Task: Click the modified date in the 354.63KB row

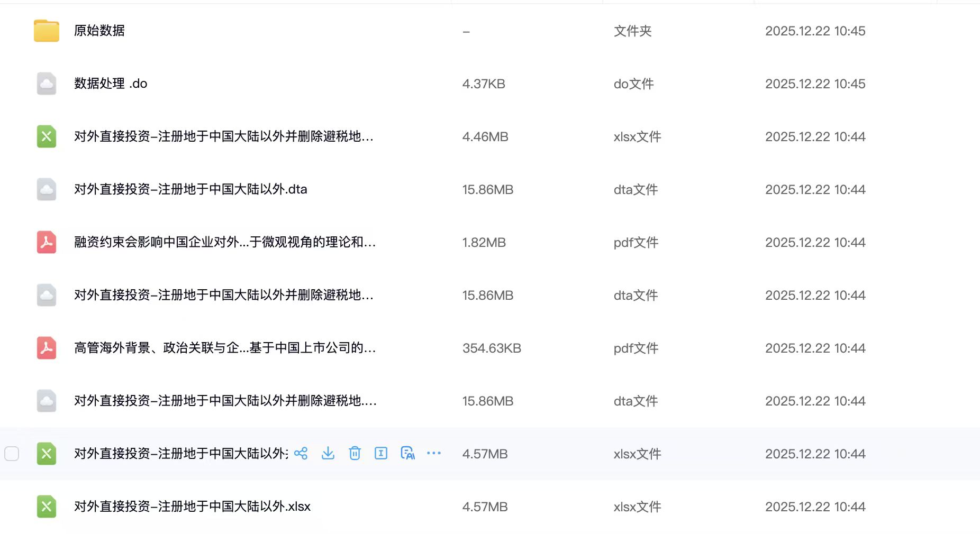Action: pyautogui.click(x=815, y=348)
